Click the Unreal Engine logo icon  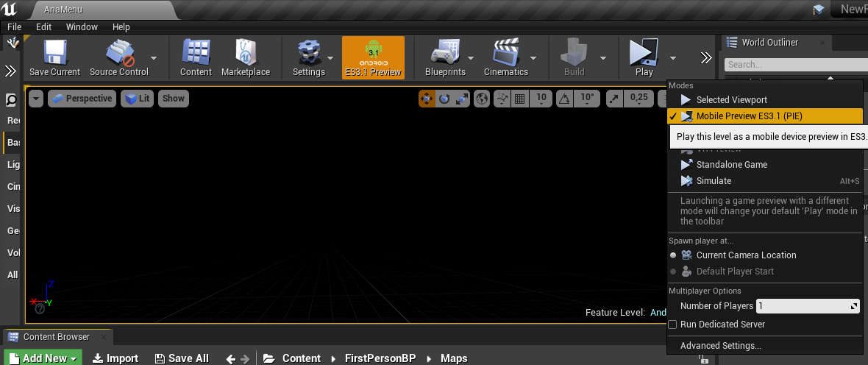[10, 9]
